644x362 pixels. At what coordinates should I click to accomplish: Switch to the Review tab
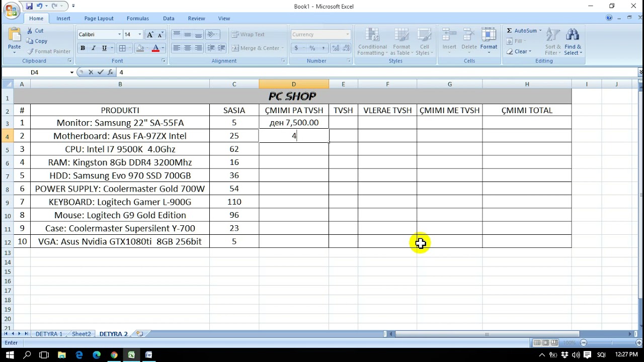pos(196,19)
